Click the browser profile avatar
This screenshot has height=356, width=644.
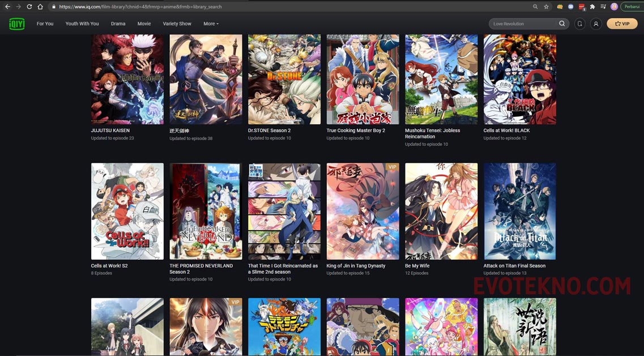coord(614,7)
